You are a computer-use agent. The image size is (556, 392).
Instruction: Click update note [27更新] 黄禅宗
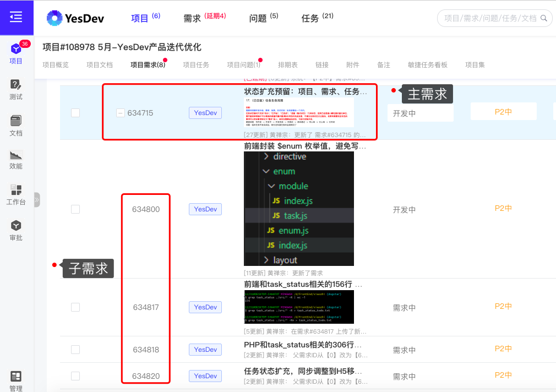(304, 135)
